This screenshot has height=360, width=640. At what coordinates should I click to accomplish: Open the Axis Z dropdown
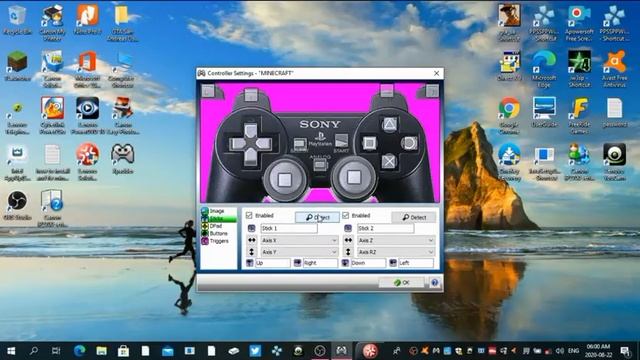(x=396, y=240)
